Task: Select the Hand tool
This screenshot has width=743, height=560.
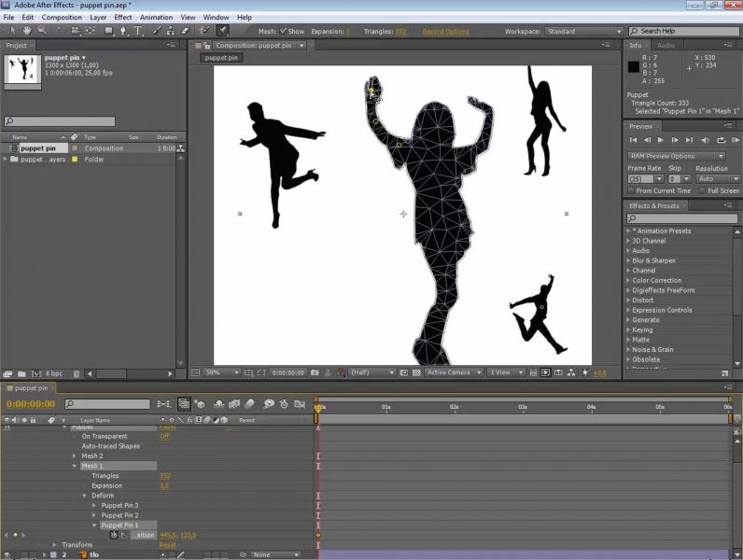Action: (27, 31)
